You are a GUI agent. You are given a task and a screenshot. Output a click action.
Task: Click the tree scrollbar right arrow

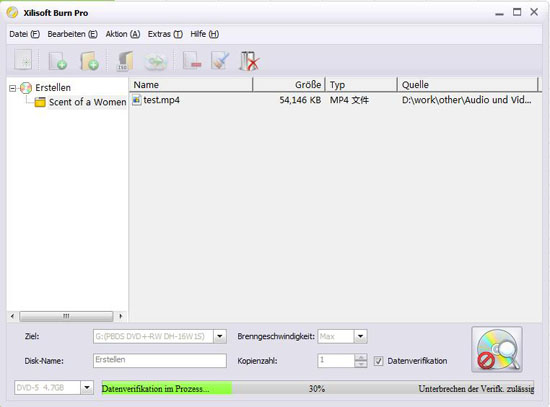pos(121,316)
